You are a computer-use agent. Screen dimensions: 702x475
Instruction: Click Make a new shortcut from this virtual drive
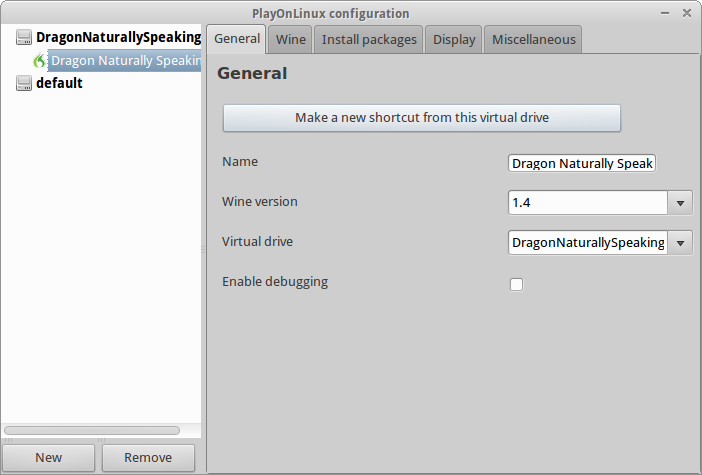(422, 118)
